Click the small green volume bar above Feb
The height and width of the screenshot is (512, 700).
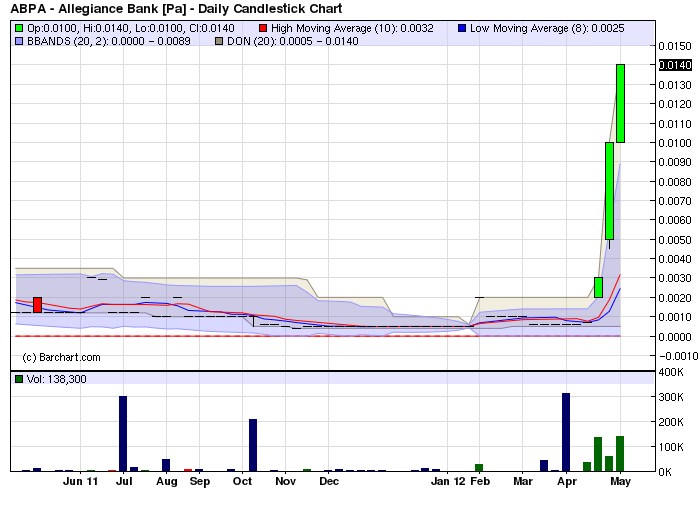pyautogui.click(x=479, y=468)
